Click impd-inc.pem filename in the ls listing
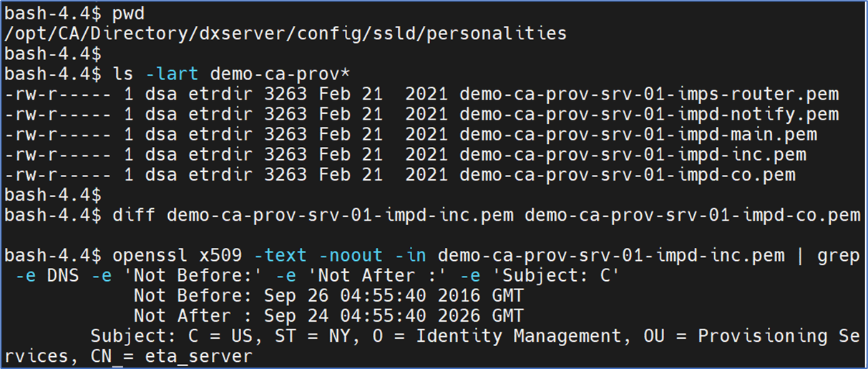Screen dimensions: 868x369 (x=633, y=154)
